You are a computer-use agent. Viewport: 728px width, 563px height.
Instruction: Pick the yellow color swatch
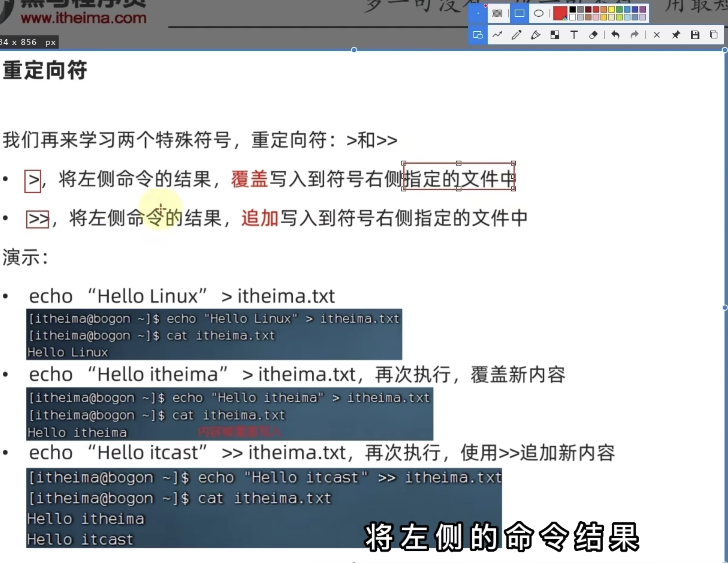click(x=612, y=9)
